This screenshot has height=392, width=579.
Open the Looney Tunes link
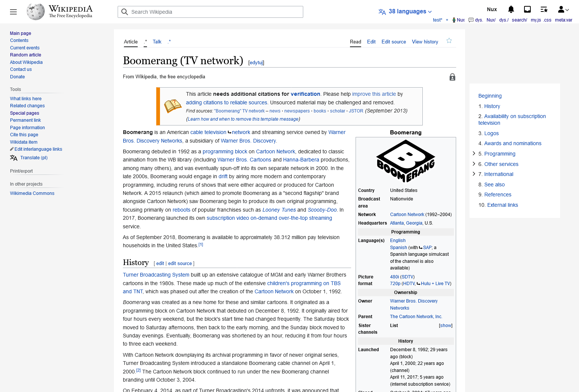[279, 210]
